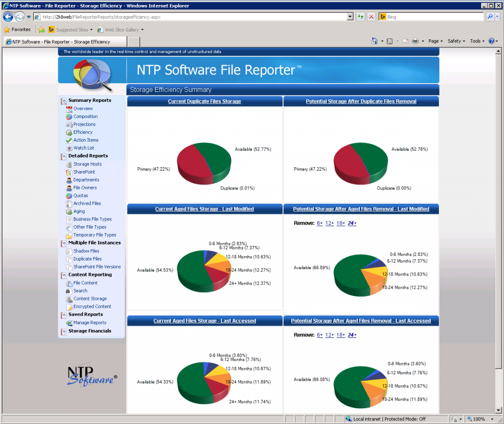Open the Duplicate Files report
Image resolution: width=504 pixels, height=424 pixels.
click(88, 259)
